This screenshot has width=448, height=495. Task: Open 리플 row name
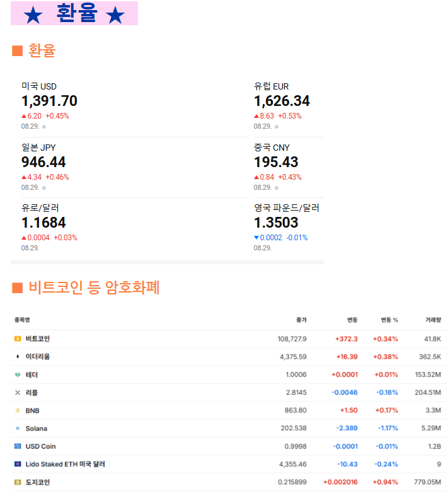pos(32,393)
